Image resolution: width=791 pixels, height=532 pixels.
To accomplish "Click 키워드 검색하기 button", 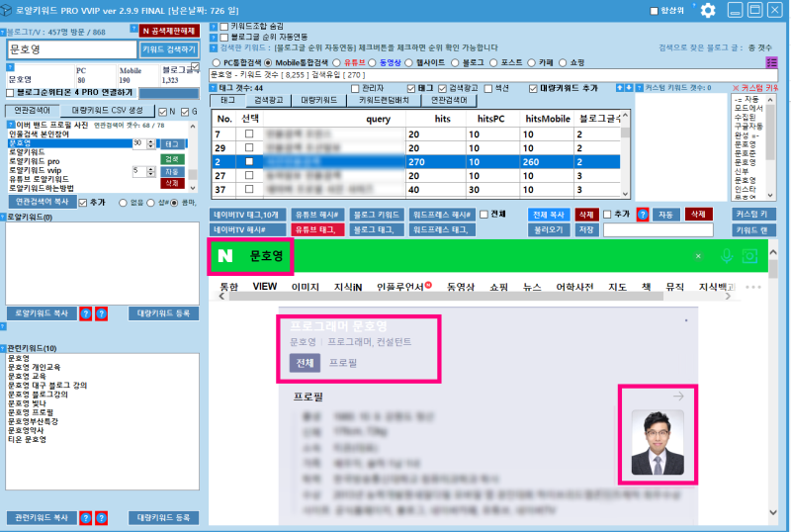I will [168, 49].
